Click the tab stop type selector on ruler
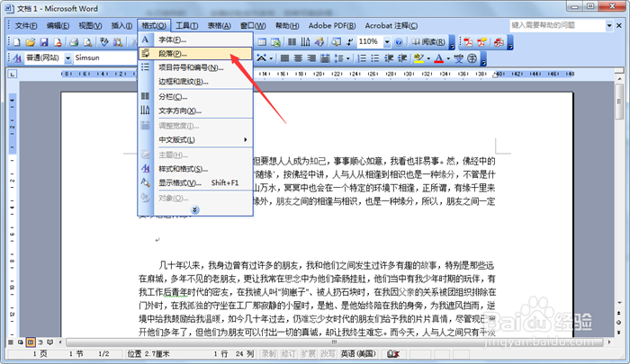The height and width of the screenshot is (364, 630). coord(13,75)
